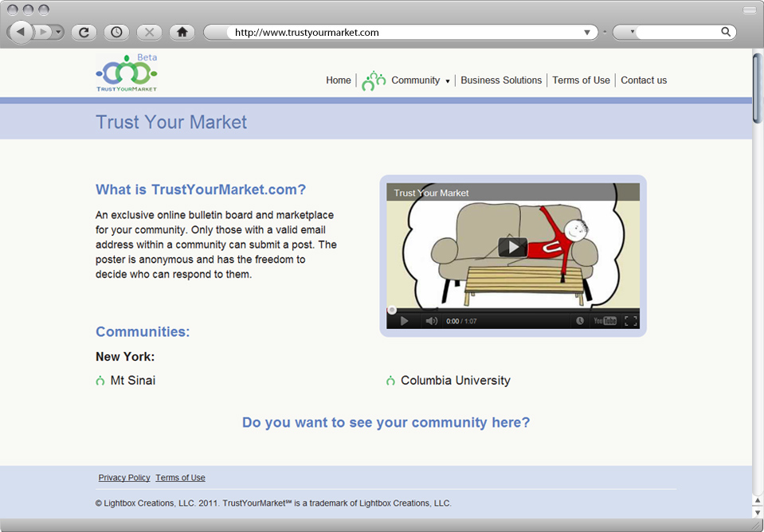Open the search engine chooser arrow
Screen dimensions: 764x532
[632, 32]
